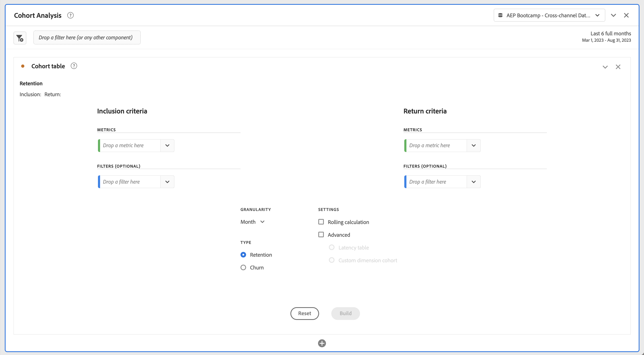Open the Cohort Analysis help icon
Viewport: 644px width, 355px height.
click(70, 15)
